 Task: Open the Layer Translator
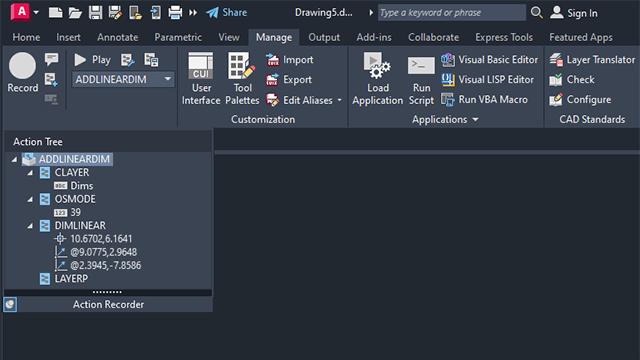click(592, 60)
